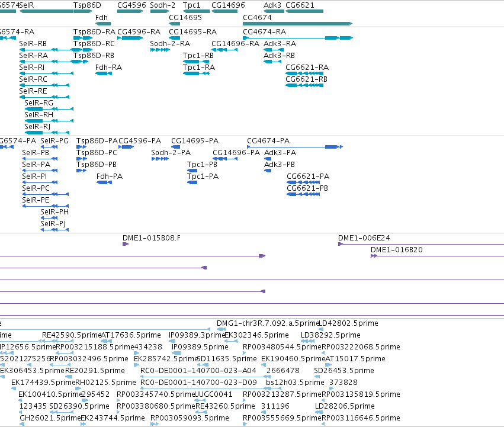Click the Tsp86D-RB transcript label

coord(94,56)
